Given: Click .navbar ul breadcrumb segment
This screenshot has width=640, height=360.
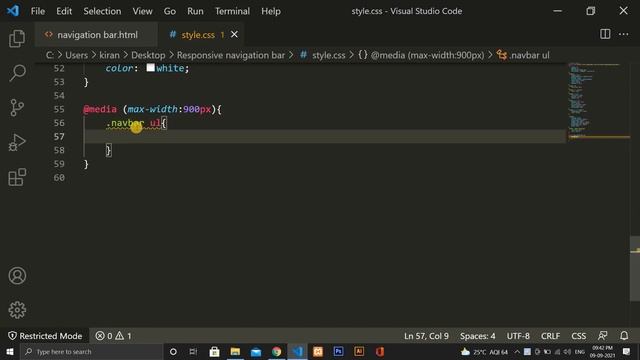Looking at the screenshot, I should pos(523,55).
